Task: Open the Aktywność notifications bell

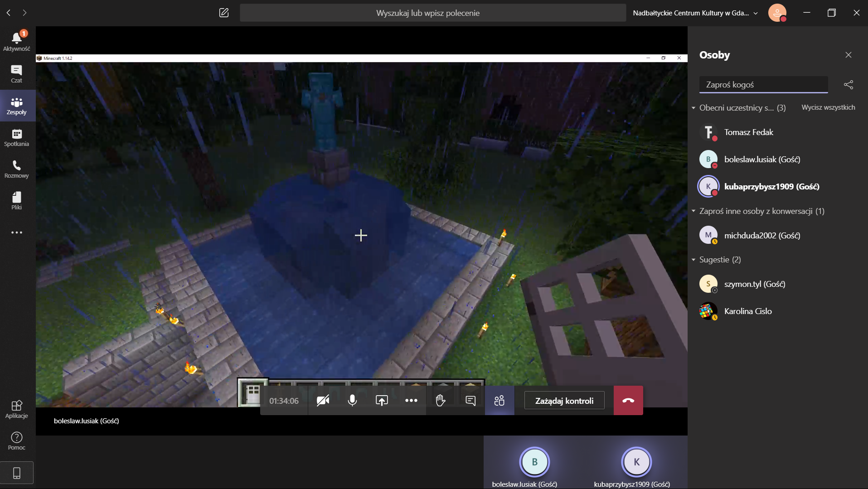Action: [x=17, y=41]
